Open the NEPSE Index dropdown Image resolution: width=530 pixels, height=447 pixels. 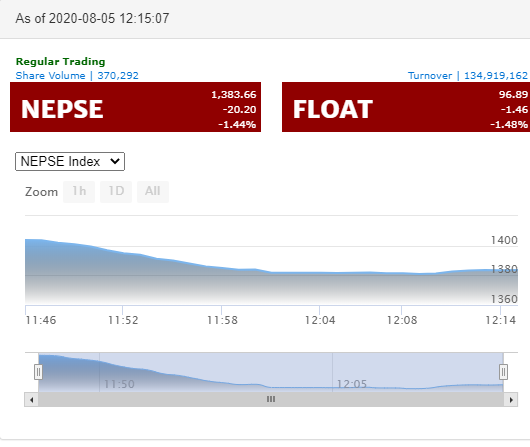point(70,162)
